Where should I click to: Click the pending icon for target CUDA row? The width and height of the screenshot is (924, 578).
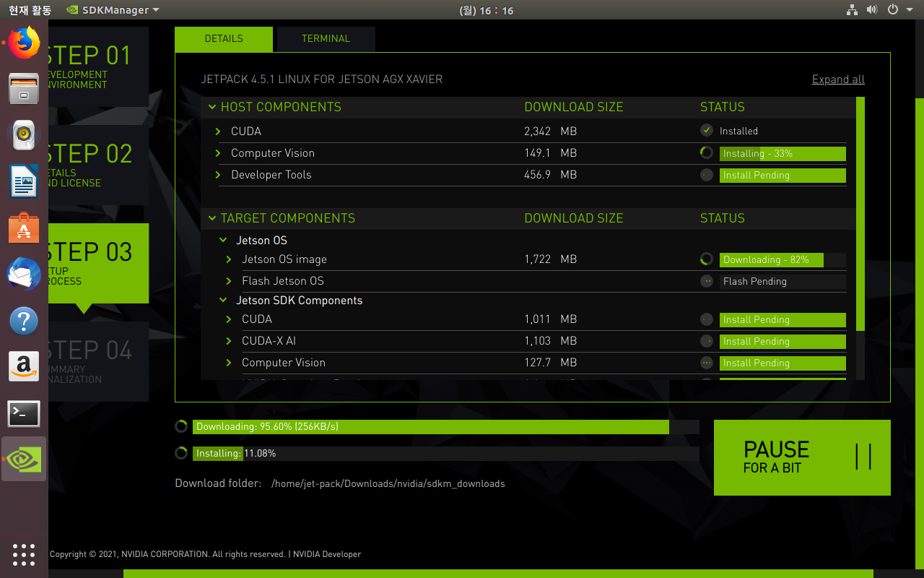pos(707,319)
